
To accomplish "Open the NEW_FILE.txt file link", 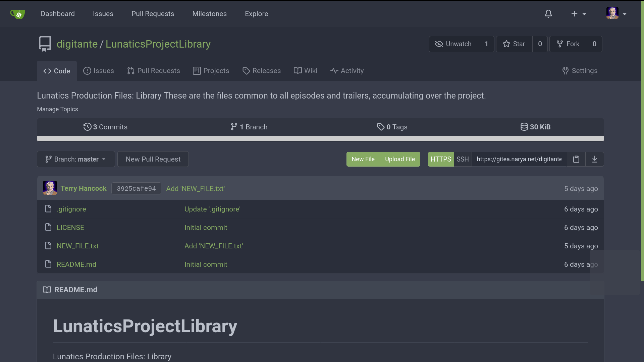I will (77, 246).
